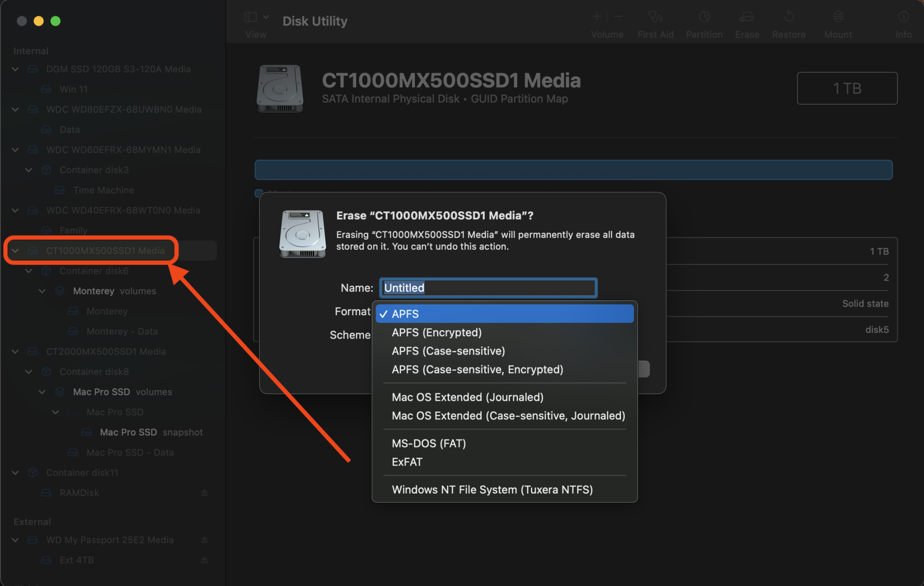Select the Ext 4TB external volume

77,560
